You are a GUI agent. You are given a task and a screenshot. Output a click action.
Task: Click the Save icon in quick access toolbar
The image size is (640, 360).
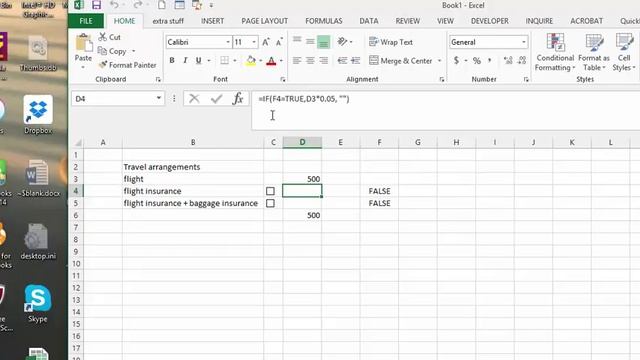96,5
